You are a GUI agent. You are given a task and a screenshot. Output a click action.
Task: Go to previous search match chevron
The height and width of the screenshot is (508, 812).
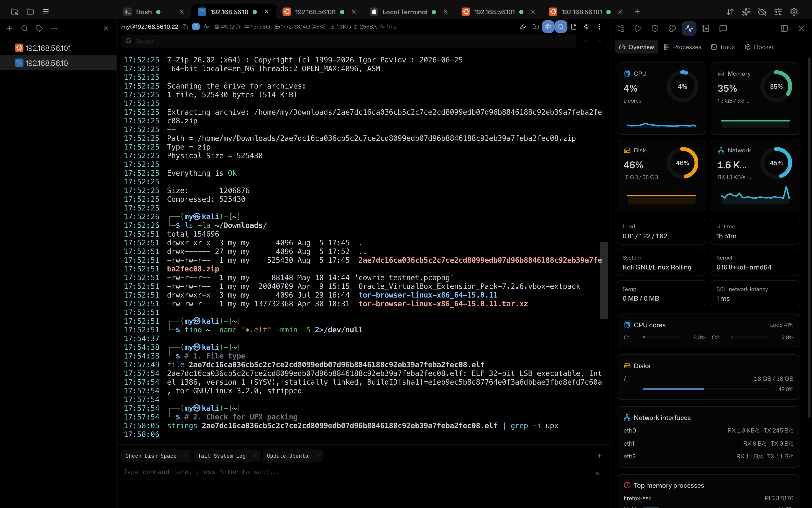coord(585,41)
